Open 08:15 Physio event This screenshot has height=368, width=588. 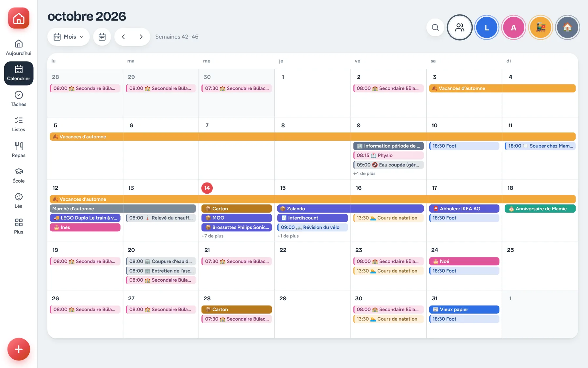click(388, 155)
